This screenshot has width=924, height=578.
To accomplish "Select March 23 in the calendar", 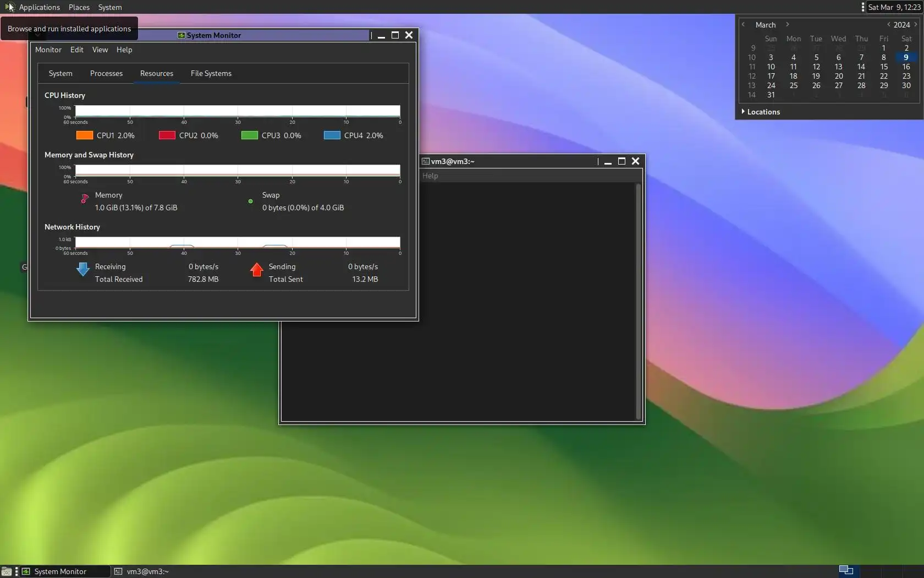I will tap(906, 76).
